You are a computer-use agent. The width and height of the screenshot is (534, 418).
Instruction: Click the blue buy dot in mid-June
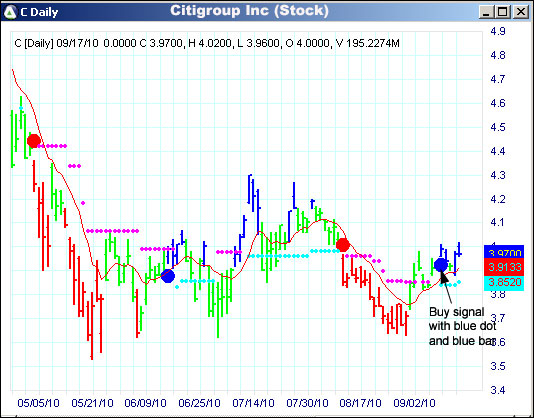(x=168, y=276)
